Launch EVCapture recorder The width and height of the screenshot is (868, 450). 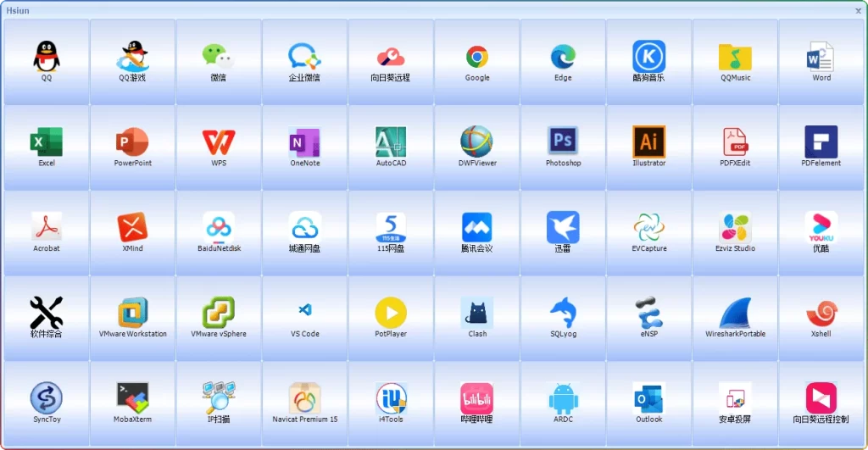648,232
